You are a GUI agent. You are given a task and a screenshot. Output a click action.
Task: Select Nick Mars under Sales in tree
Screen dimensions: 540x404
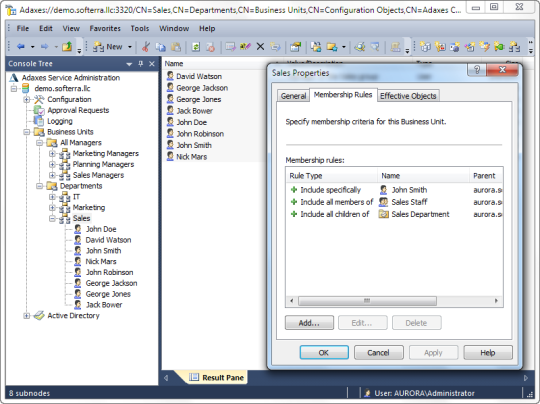pyautogui.click(x=101, y=261)
